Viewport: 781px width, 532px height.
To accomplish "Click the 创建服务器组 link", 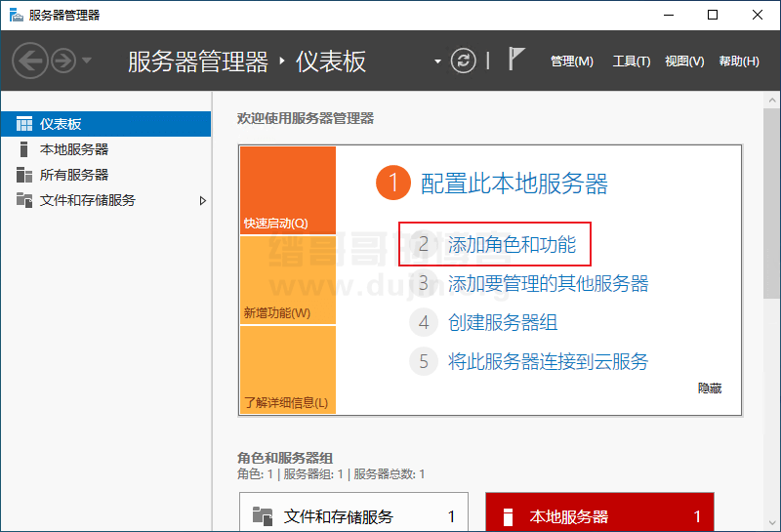I will pos(503,322).
